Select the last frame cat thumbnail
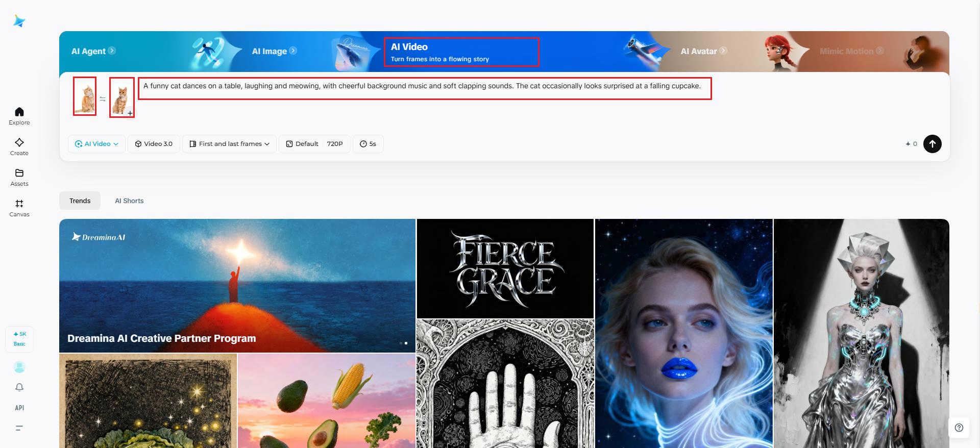Viewport: 980px width, 448px height. (x=122, y=97)
